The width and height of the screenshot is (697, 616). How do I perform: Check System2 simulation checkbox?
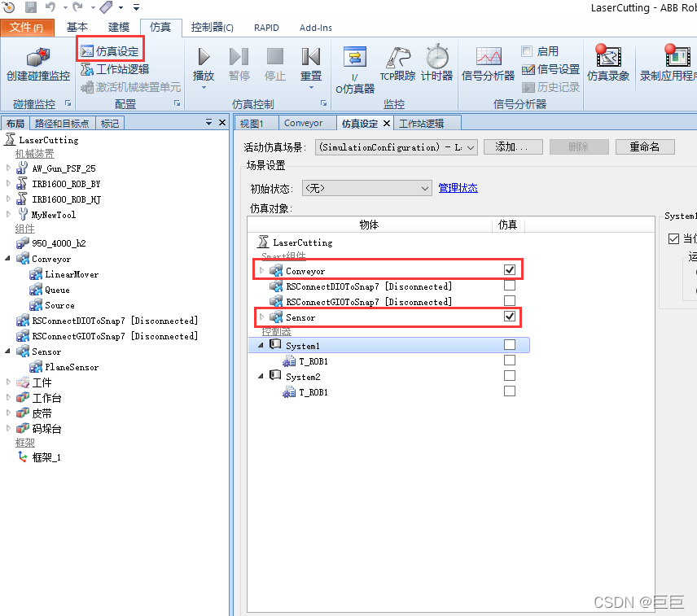510,376
